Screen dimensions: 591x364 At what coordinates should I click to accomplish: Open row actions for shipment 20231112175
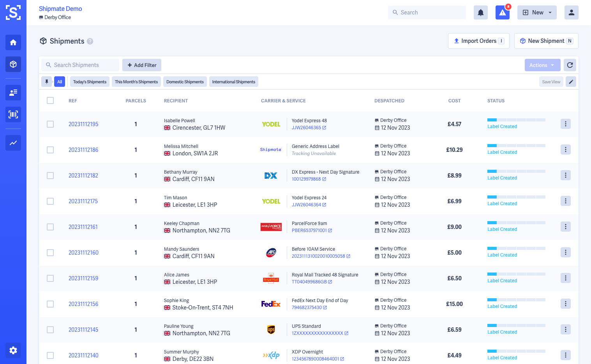pos(566,201)
